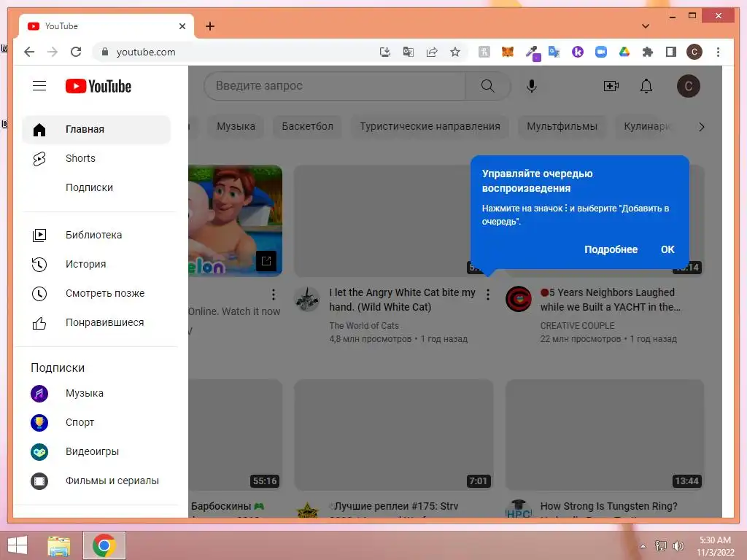Bookmark page with the star icon
The width and height of the screenshot is (747, 560).
click(455, 52)
